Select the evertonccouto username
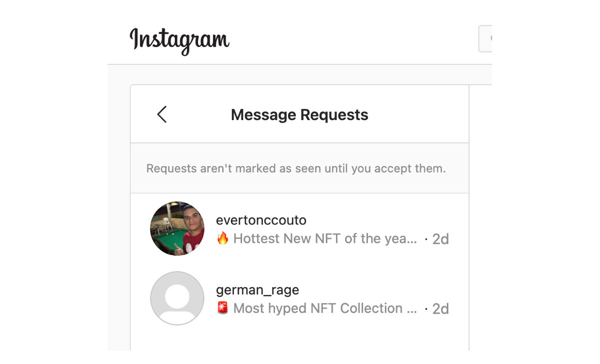600x364 pixels. coord(261,220)
